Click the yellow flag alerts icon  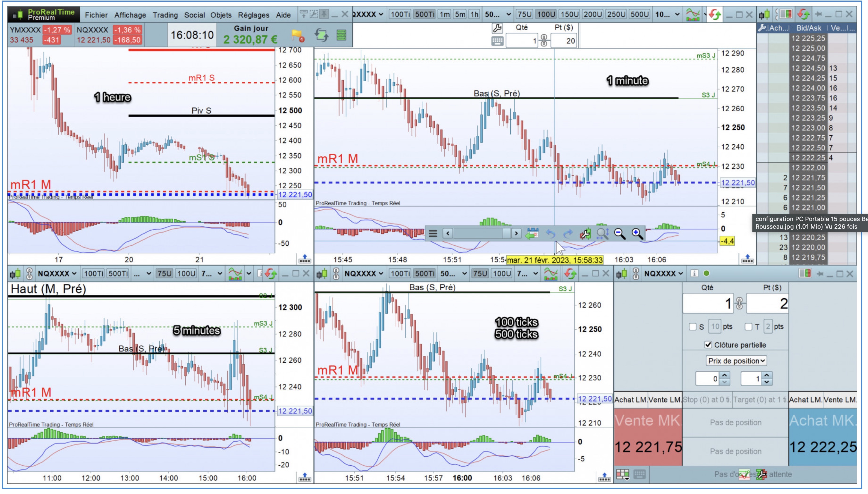coord(297,35)
